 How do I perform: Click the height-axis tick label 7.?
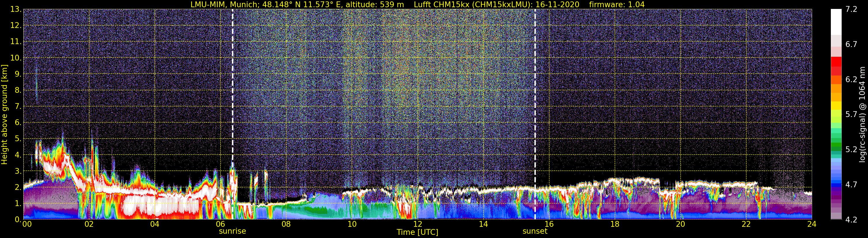tap(18, 107)
